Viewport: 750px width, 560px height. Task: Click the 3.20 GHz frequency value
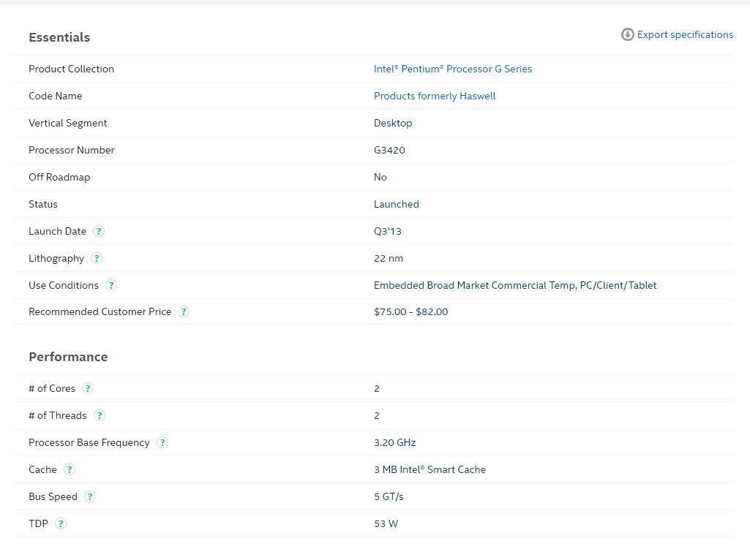(x=394, y=442)
